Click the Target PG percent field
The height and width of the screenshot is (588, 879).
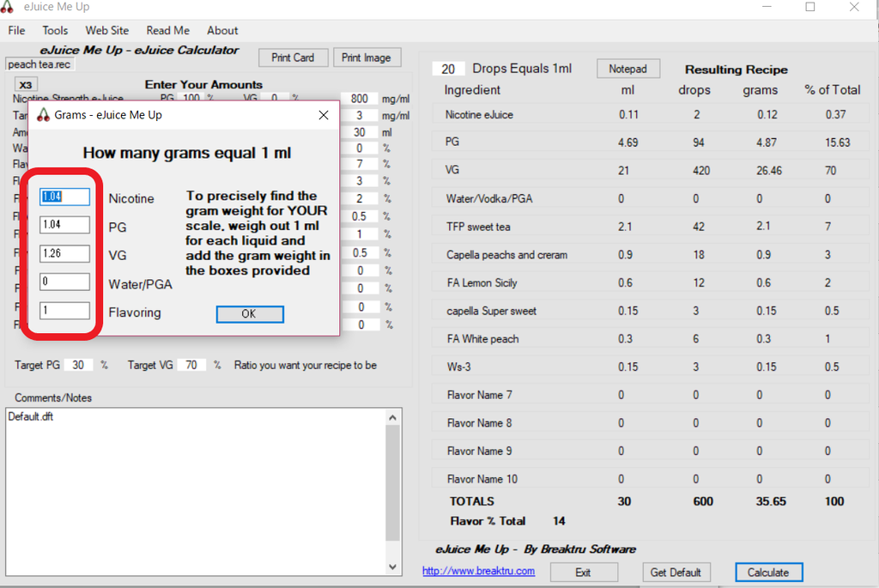(78, 365)
